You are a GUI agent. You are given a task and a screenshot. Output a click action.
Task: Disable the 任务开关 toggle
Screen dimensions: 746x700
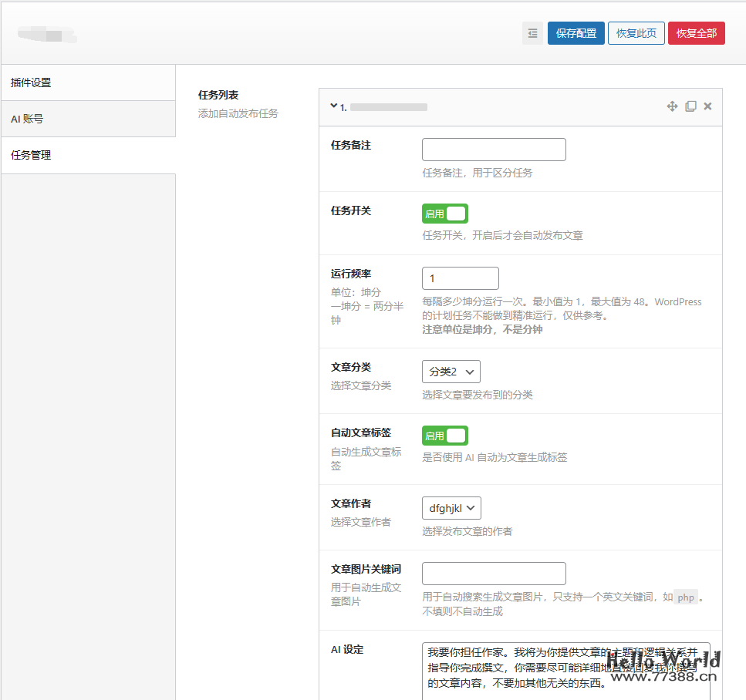pyautogui.click(x=445, y=213)
